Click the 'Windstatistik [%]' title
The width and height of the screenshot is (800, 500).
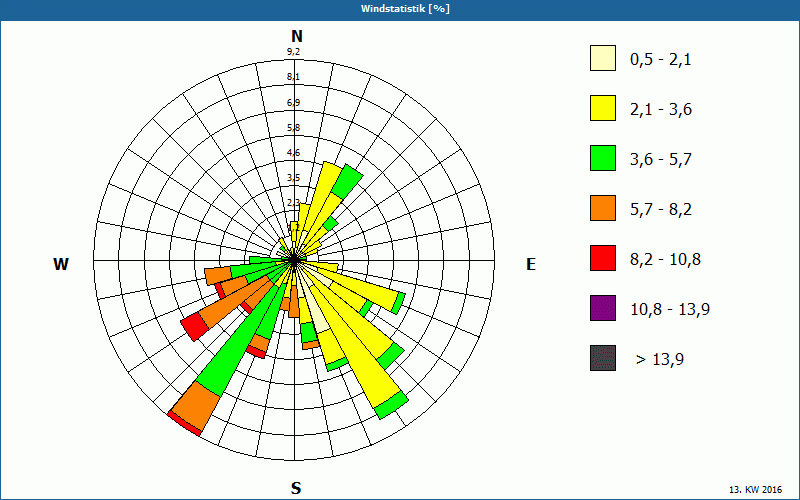(405, 9)
